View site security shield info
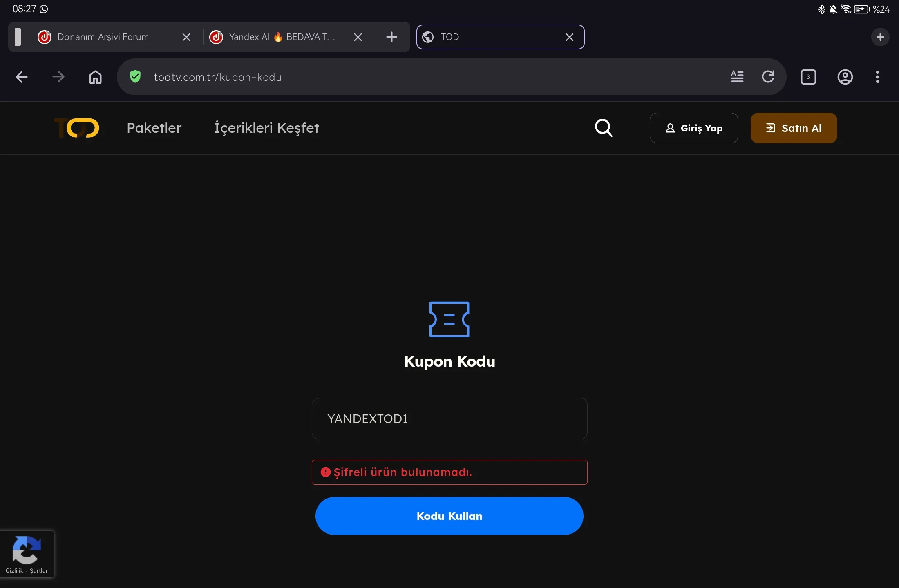899x588 pixels. coord(135,77)
